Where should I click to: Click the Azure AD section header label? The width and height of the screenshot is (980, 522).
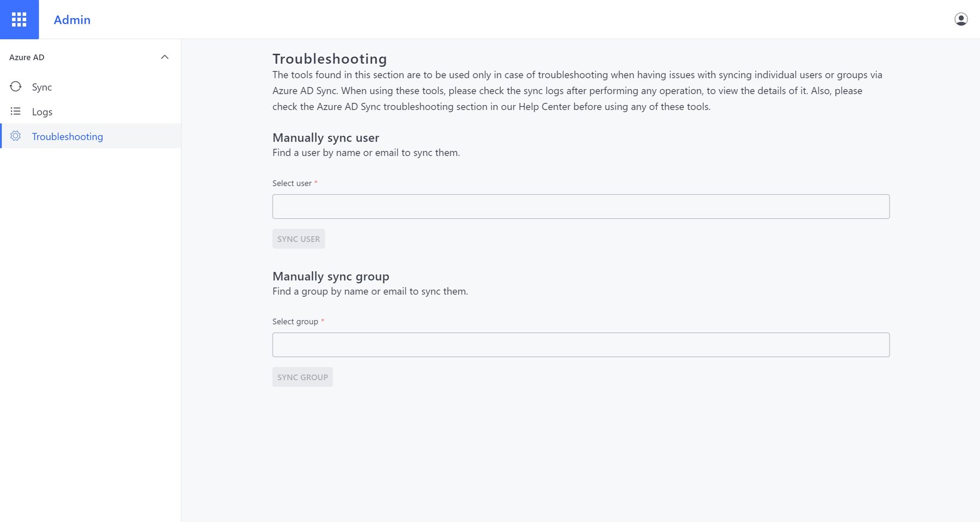tap(27, 57)
